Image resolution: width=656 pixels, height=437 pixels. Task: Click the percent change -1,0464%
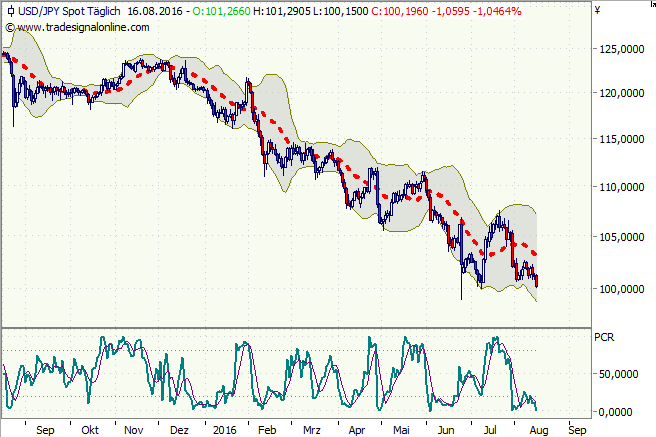pos(497,11)
